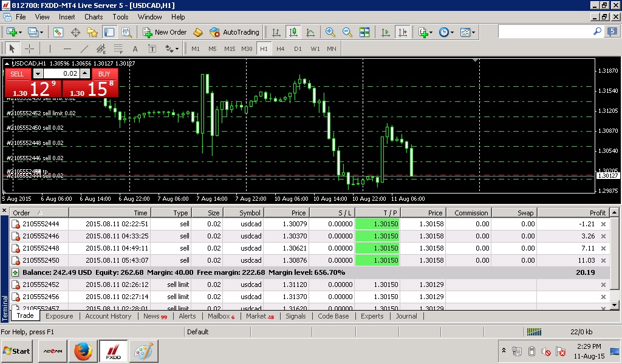Image resolution: width=622 pixels, height=364 pixels.
Task: Click the search magnifier icon
Action: pos(597,32)
